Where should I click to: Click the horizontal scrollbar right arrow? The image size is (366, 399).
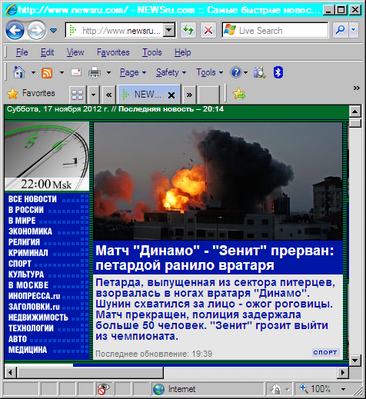343,372
